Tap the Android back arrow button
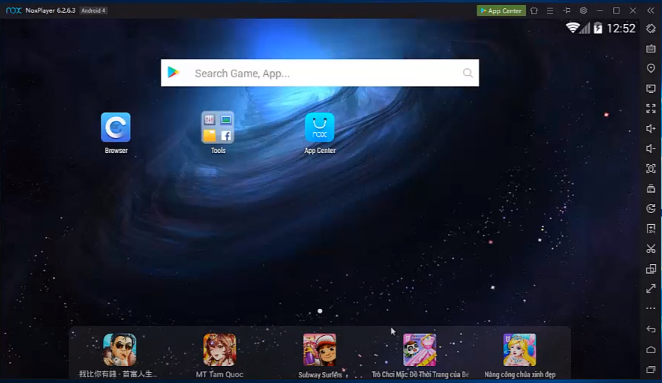The height and width of the screenshot is (383, 662). pyautogui.click(x=651, y=329)
